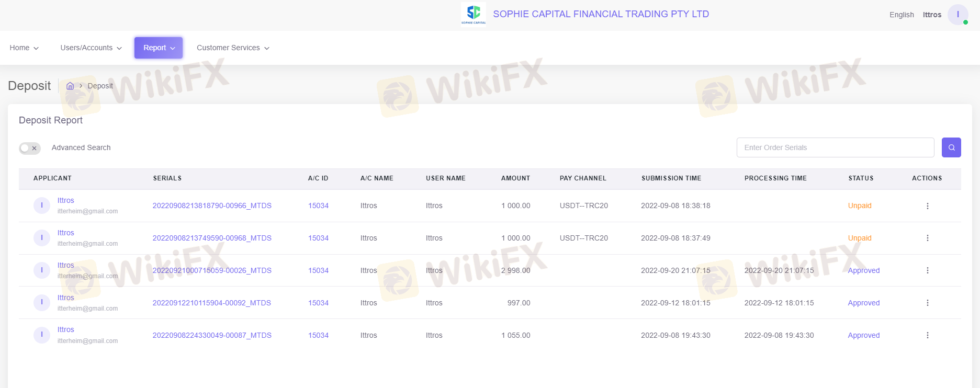Open the Report dropdown menu
The image size is (980, 388).
point(159,48)
